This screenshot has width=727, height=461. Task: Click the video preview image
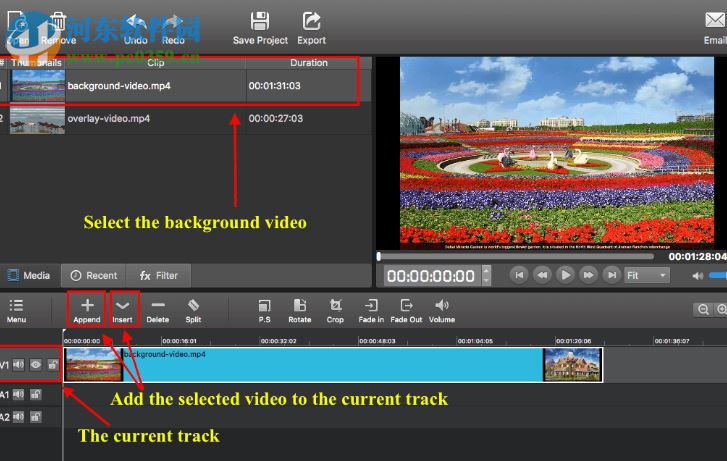point(557,153)
